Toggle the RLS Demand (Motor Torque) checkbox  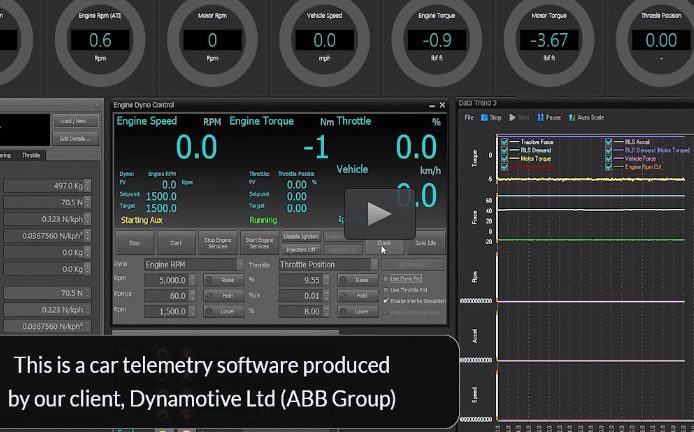(609, 150)
